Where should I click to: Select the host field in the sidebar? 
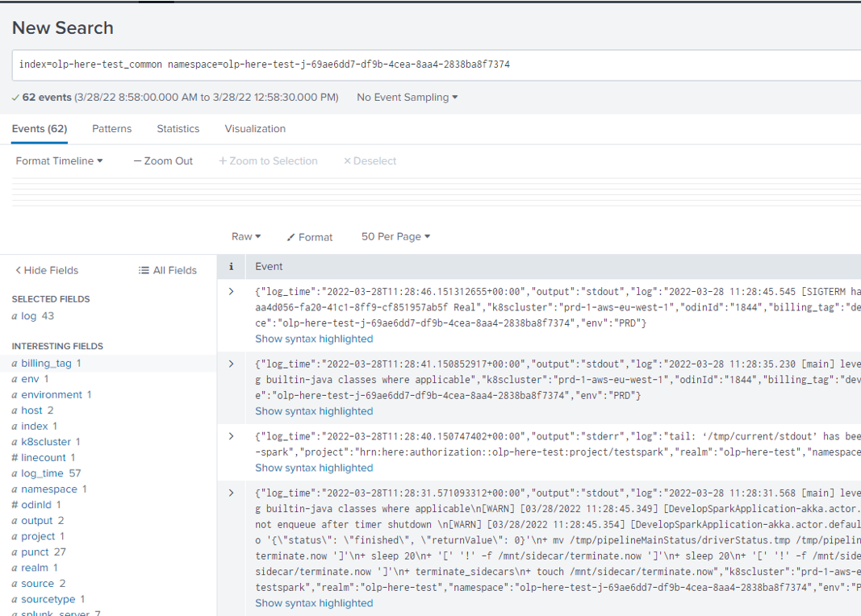click(x=32, y=410)
